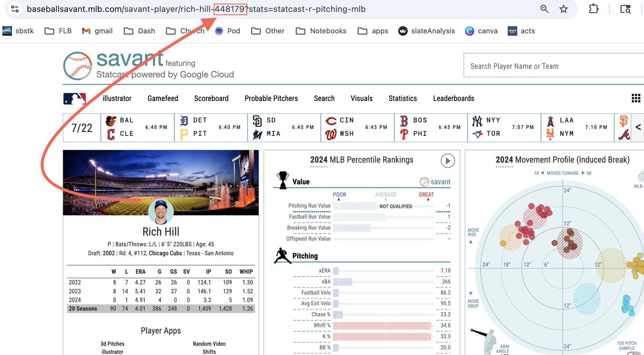Open the Notebooks bookmarks folder
Viewport: 644px width, 355px height.
pos(321,31)
